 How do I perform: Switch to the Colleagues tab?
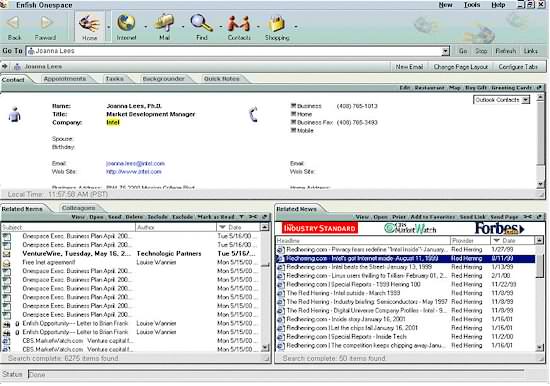point(79,208)
